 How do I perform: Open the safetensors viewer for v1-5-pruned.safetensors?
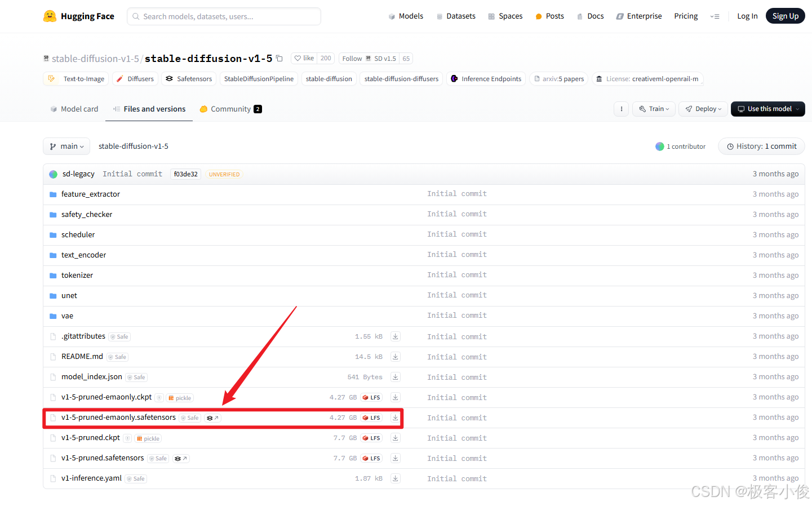(181, 459)
